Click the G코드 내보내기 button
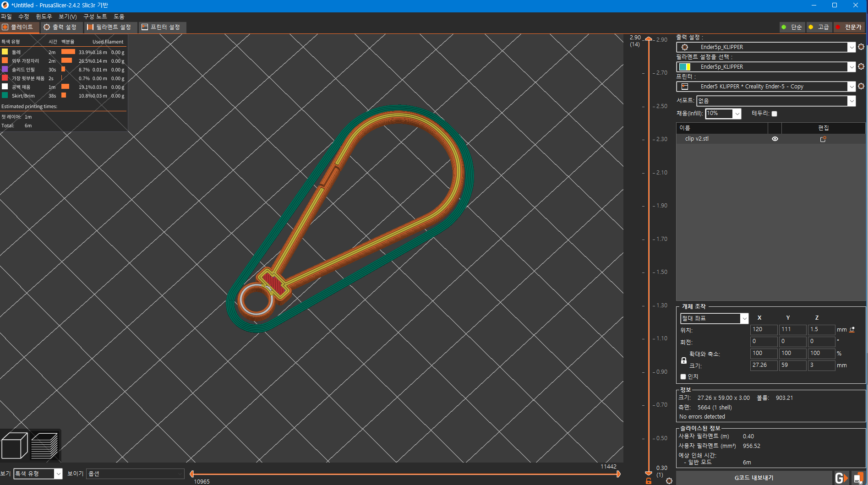 point(753,478)
